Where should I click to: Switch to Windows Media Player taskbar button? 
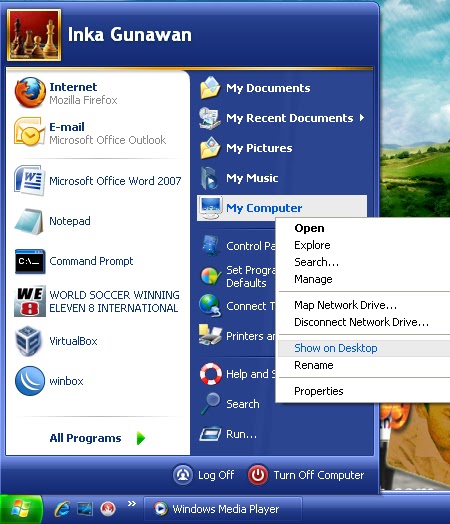click(223, 509)
